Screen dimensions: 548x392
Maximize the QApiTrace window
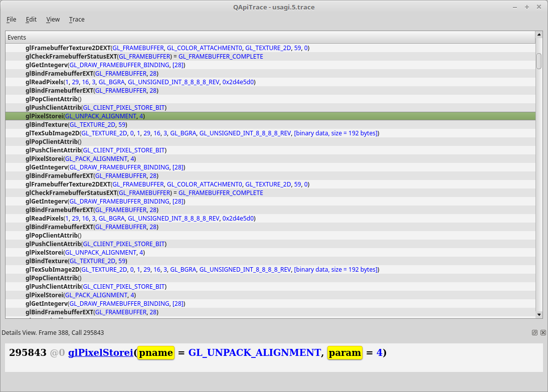pyautogui.click(x=527, y=7)
